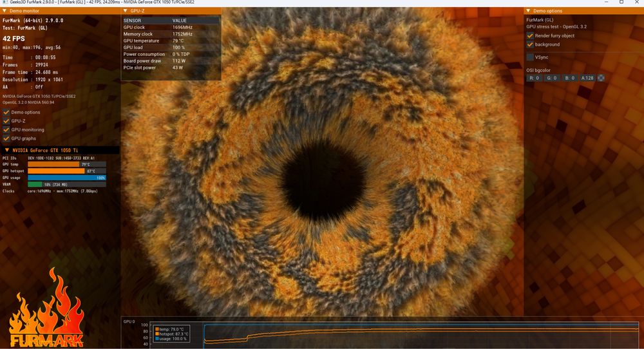The width and height of the screenshot is (644, 349).
Task: Click the VALUE column header
Action: point(180,21)
